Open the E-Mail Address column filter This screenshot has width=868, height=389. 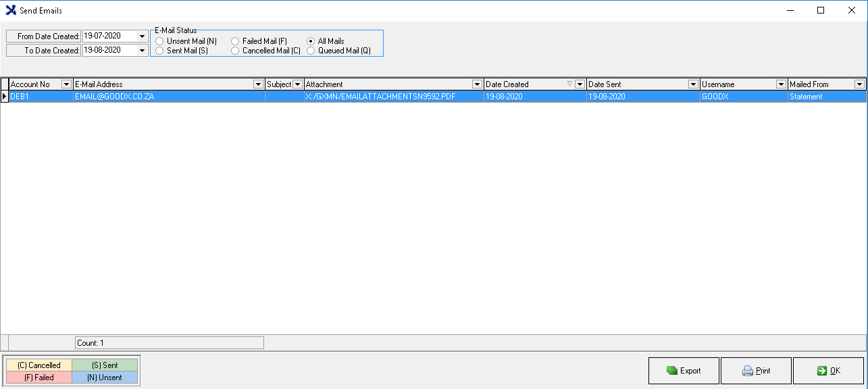click(x=258, y=84)
